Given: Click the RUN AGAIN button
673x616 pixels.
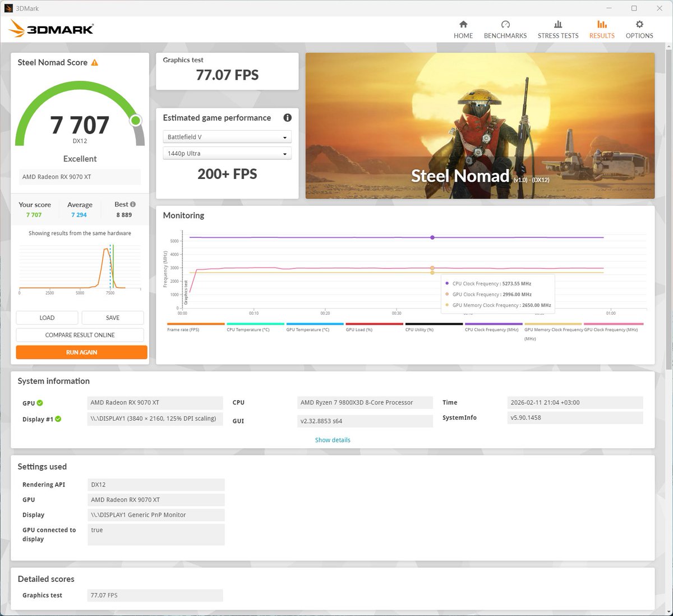Looking at the screenshot, I should click(82, 352).
